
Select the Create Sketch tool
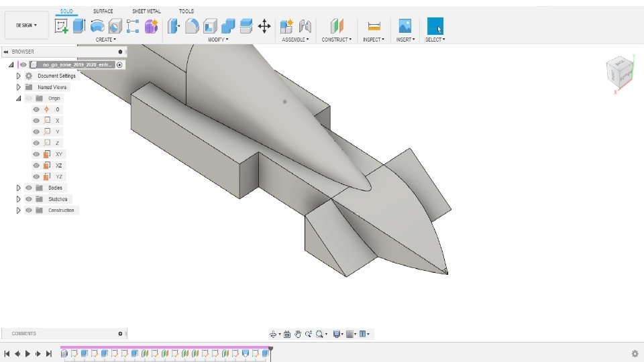[x=61, y=26]
